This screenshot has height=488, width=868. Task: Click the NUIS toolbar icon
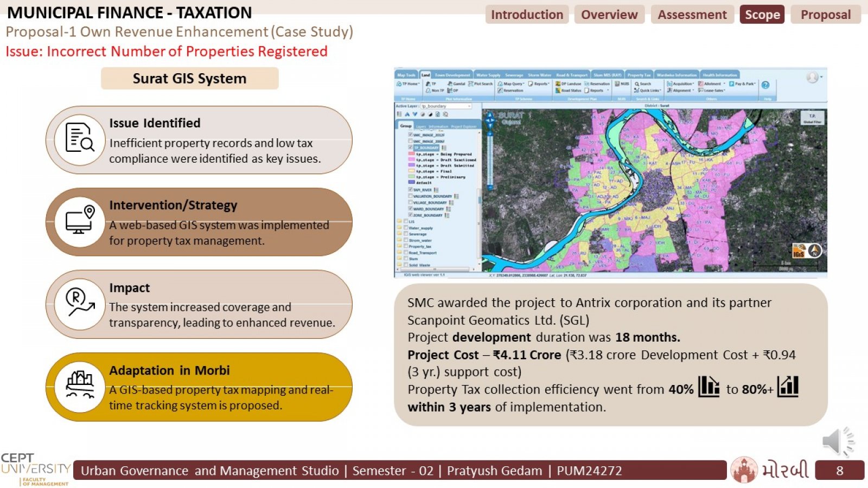(622, 84)
